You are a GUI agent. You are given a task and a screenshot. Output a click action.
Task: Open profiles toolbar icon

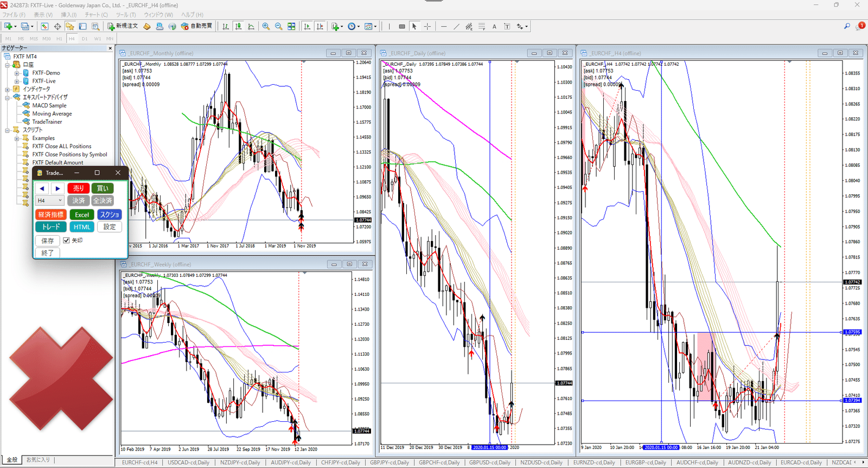click(25, 26)
